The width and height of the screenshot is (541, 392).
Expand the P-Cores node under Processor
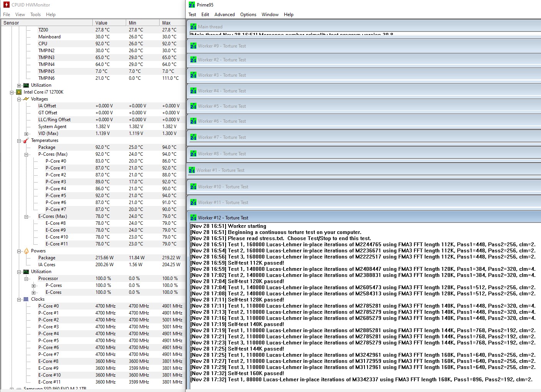coord(33,286)
